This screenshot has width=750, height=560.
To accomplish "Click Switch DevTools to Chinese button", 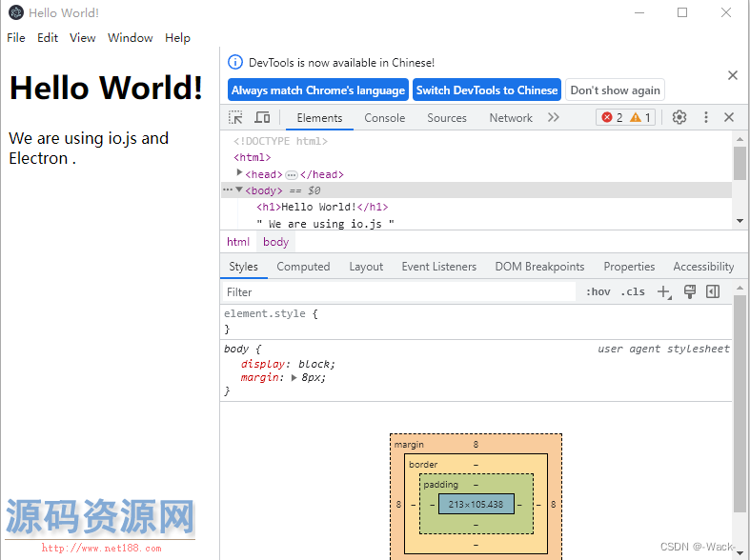I will coord(487,90).
